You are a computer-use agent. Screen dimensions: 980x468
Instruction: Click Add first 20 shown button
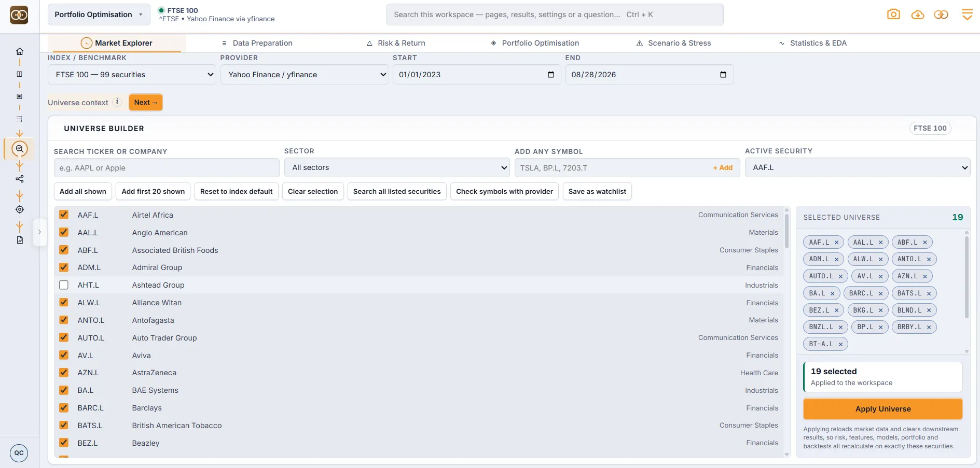click(153, 191)
